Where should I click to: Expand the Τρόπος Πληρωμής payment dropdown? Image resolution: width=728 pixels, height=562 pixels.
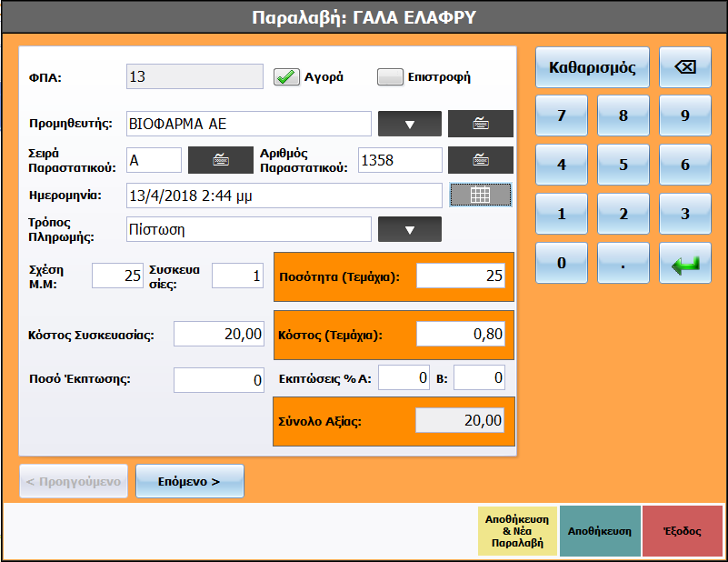pyautogui.click(x=409, y=229)
